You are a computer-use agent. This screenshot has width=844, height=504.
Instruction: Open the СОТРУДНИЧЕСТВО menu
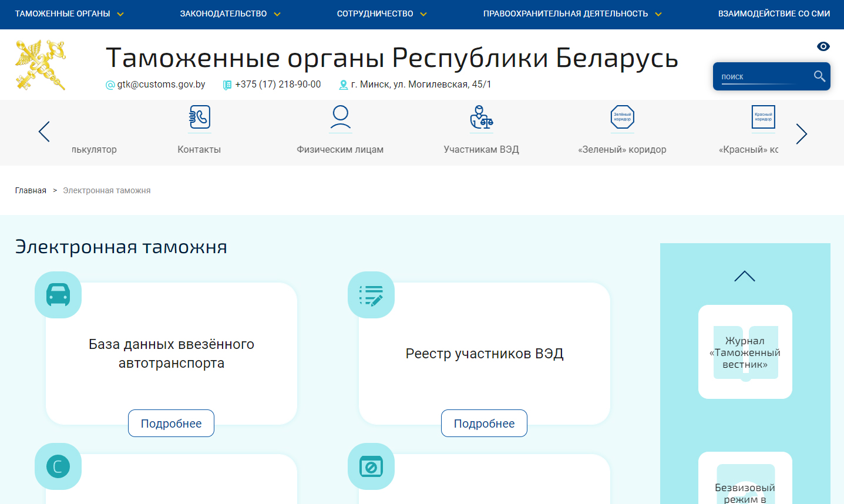(375, 14)
